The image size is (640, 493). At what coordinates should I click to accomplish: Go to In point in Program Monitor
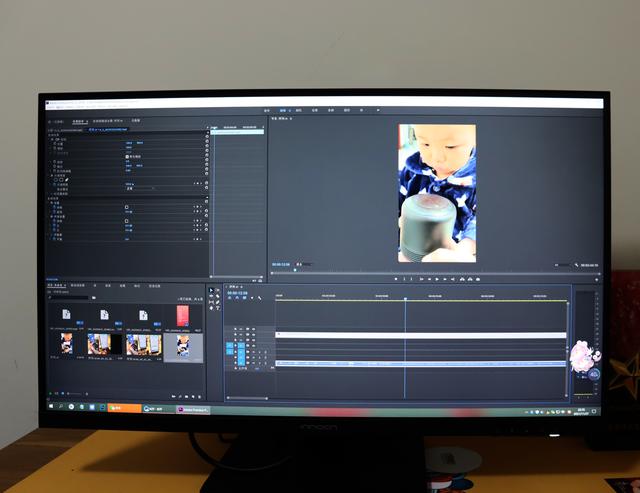click(x=421, y=279)
